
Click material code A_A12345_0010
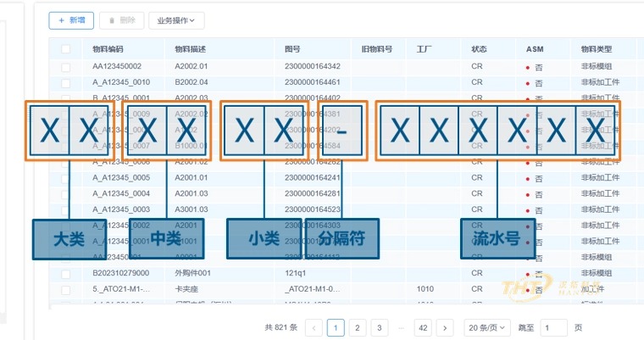pos(121,82)
